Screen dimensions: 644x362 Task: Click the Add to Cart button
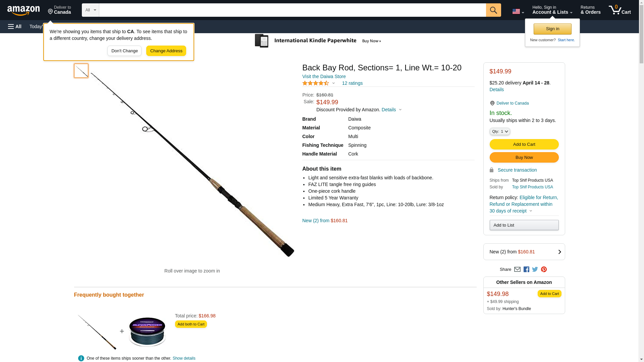point(524,144)
